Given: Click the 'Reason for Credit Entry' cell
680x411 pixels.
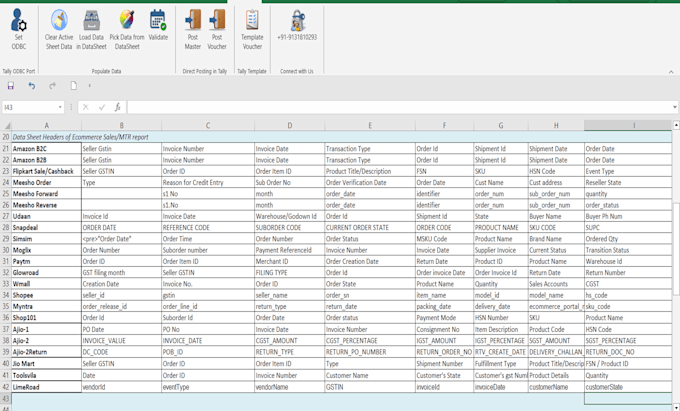Looking at the screenshot, I should coord(208,183).
